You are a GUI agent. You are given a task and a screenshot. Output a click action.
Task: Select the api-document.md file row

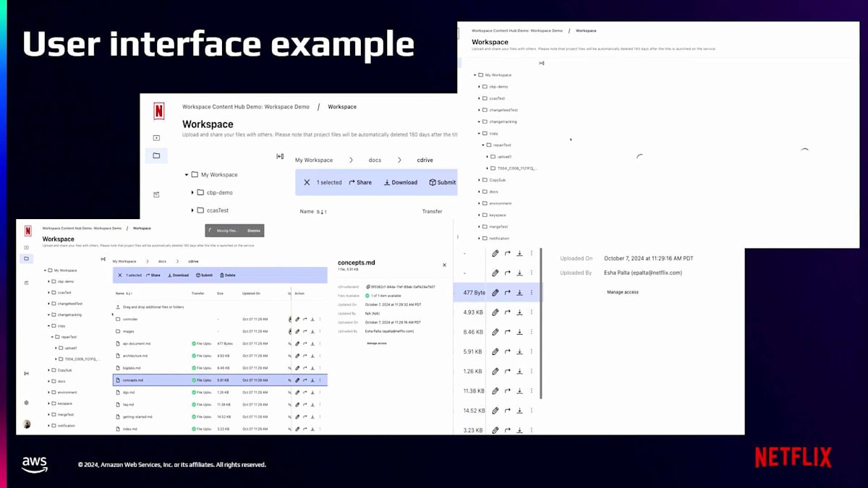(221, 343)
